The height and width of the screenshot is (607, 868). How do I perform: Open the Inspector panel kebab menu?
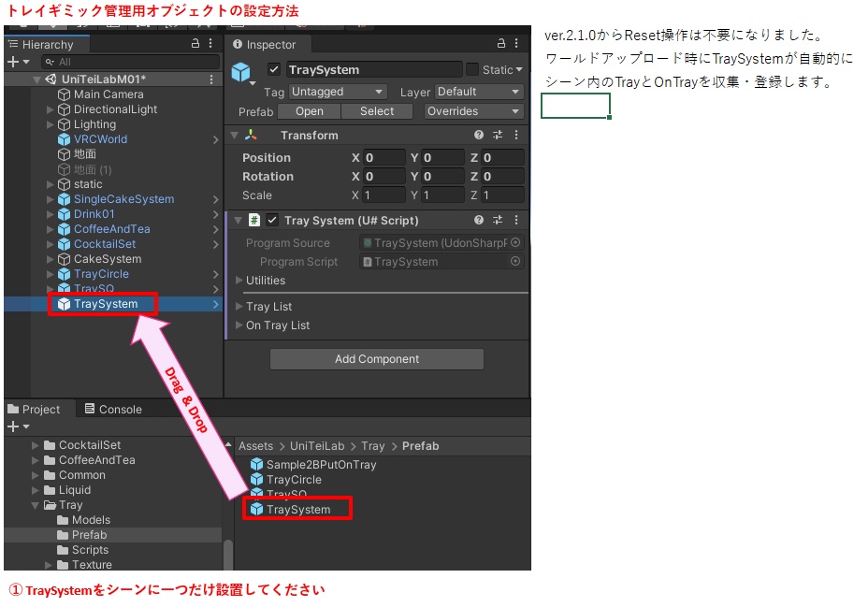(x=516, y=43)
